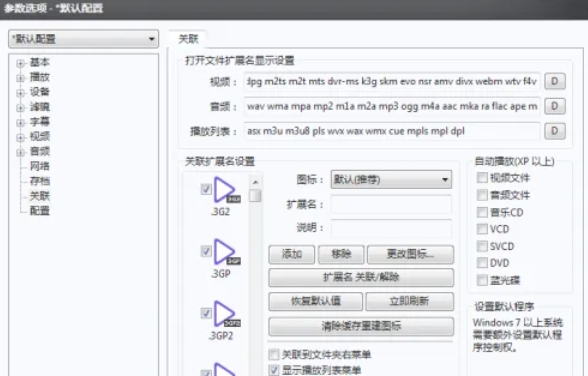
Task: Switch to the 关联 tab
Action: [188, 39]
